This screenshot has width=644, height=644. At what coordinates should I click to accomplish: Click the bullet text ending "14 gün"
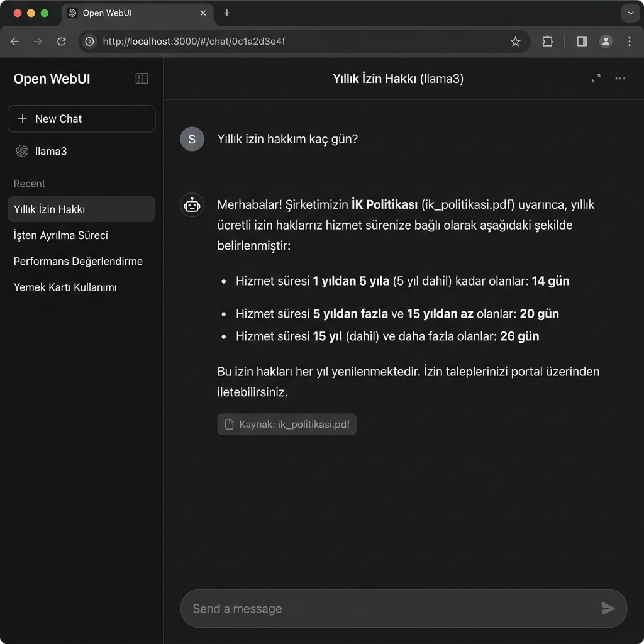coord(402,281)
